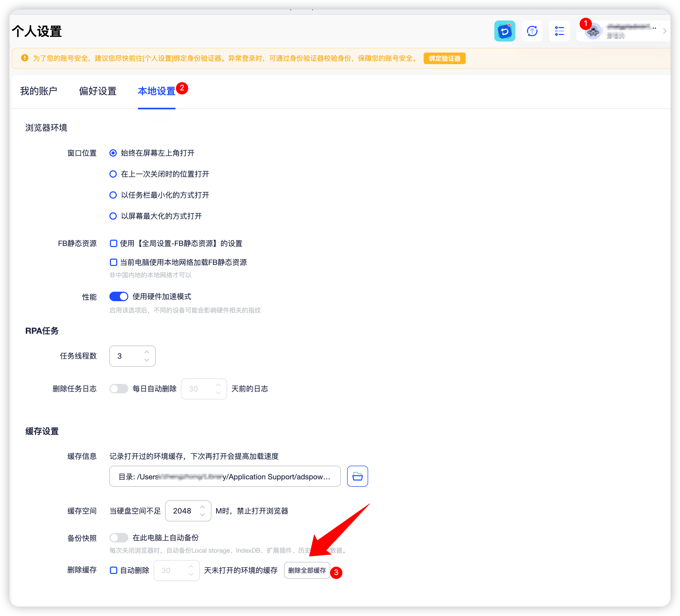
Task: Click the cache directory path field
Action: (225, 476)
